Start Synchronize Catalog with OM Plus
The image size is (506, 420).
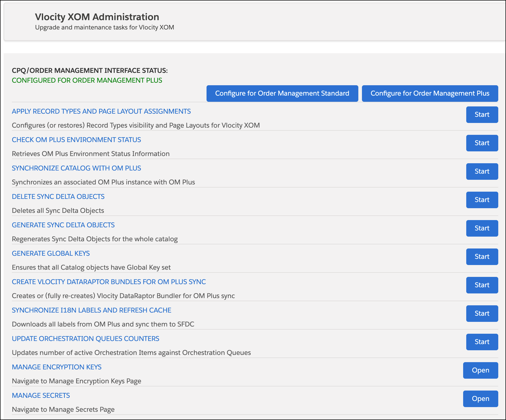pos(482,172)
